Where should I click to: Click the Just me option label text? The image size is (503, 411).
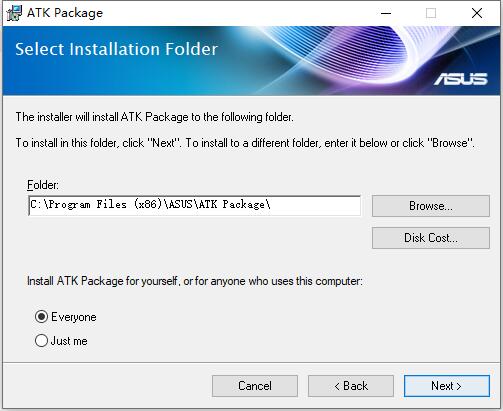pyautogui.click(x=69, y=341)
